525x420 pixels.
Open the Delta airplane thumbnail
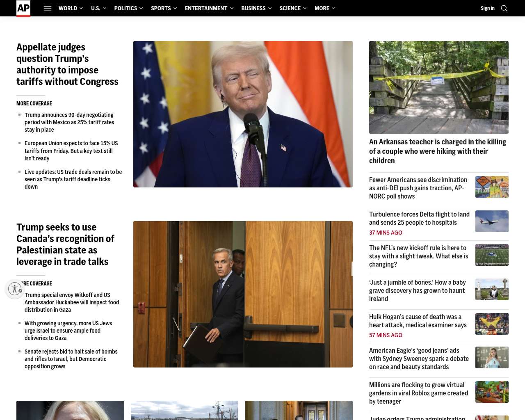(x=492, y=221)
